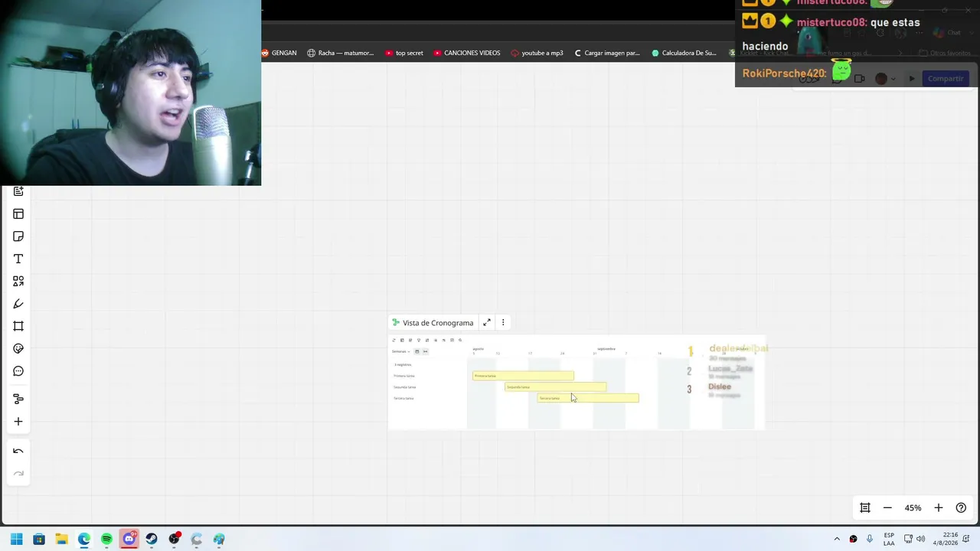980x551 pixels.
Task: Open more tools with the plus icon
Action: coord(18,422)
